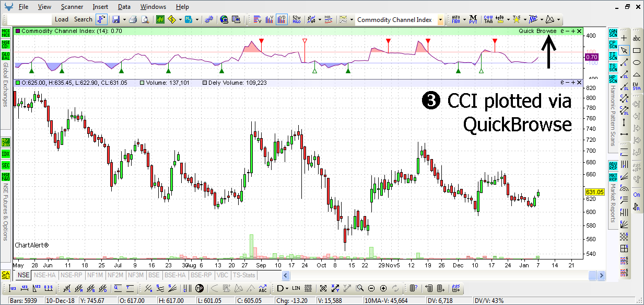The height and width of the screenshot is (305, 644).
Task: Switch to the NSE-HA tab
Action: pos(45,275)
